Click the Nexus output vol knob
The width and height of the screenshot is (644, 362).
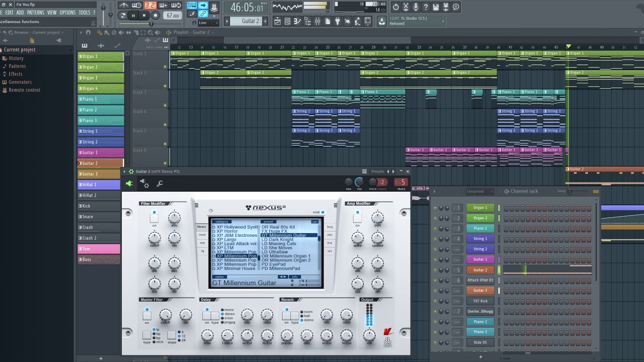(x=369, y=335)
